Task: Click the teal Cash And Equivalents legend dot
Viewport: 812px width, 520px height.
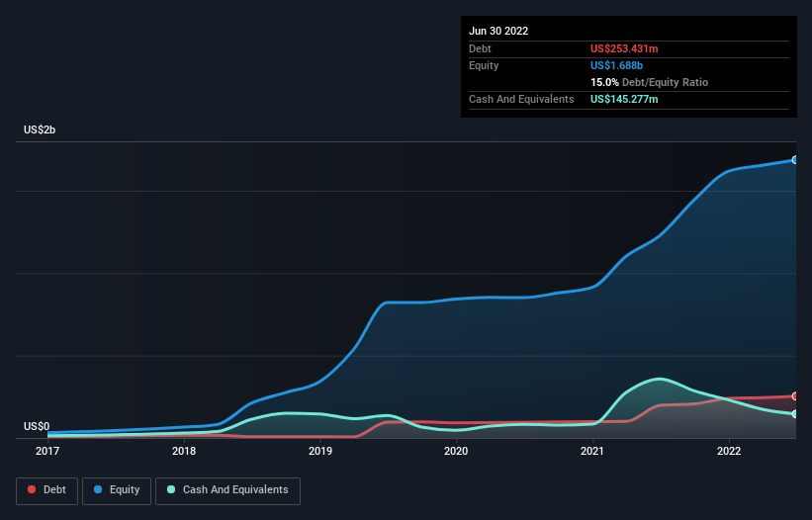Action: click(171, 489)
